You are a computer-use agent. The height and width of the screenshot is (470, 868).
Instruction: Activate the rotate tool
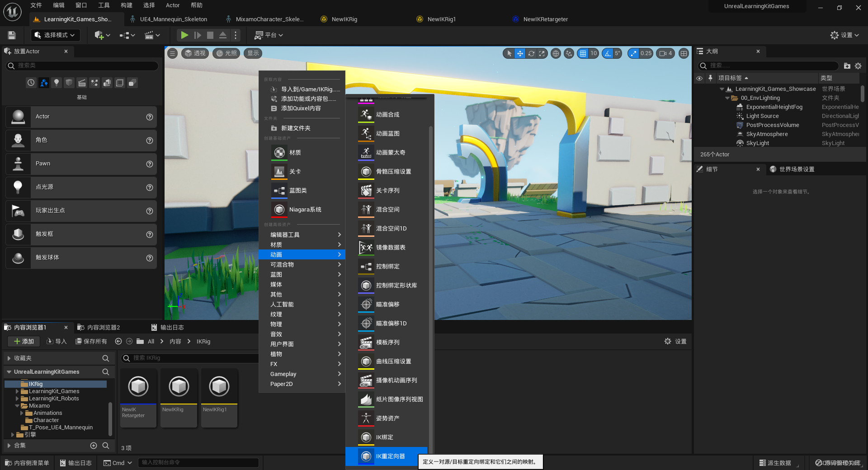point(531,53)
